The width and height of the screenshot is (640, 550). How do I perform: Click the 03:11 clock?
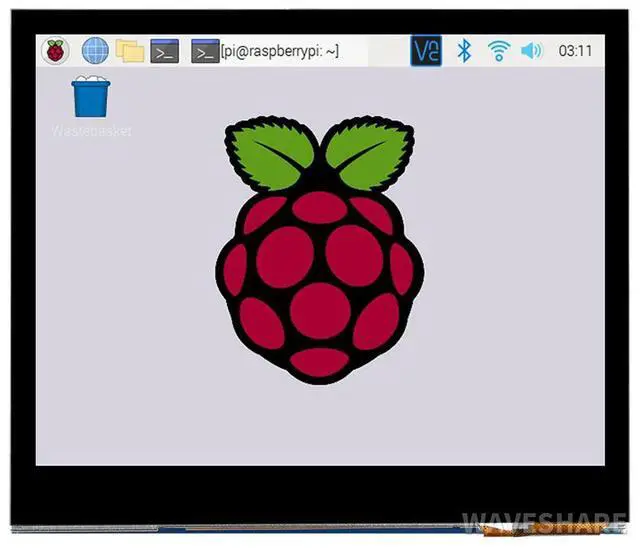coord(575,50)
